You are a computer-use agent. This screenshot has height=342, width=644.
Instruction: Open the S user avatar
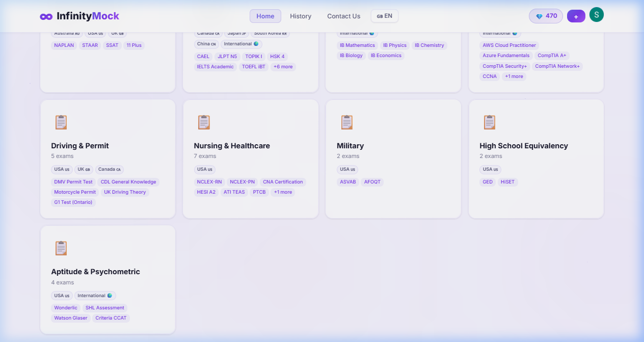[x=597, y=15]
